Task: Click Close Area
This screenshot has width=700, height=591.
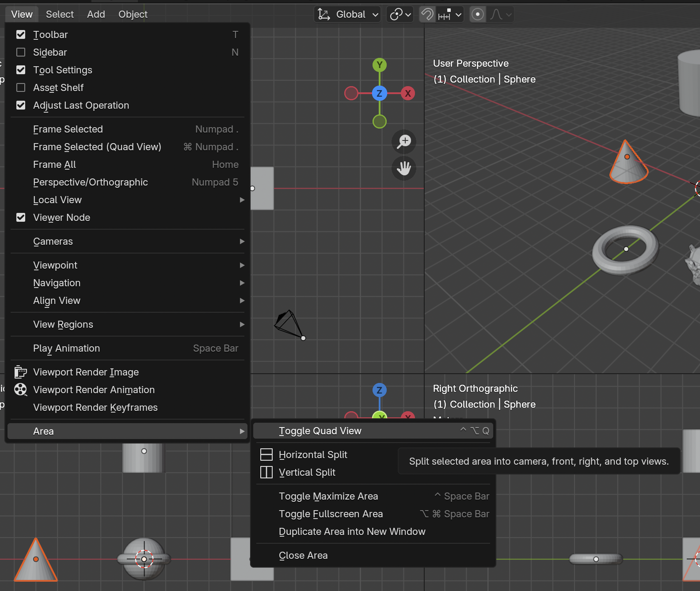Action: tap(303, 555)
